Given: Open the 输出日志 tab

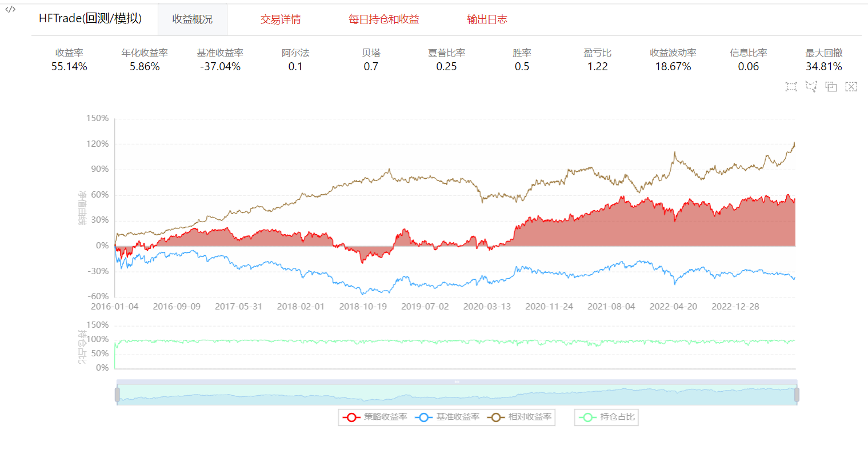Looking at the screenshot, I should tap(487, 19).
